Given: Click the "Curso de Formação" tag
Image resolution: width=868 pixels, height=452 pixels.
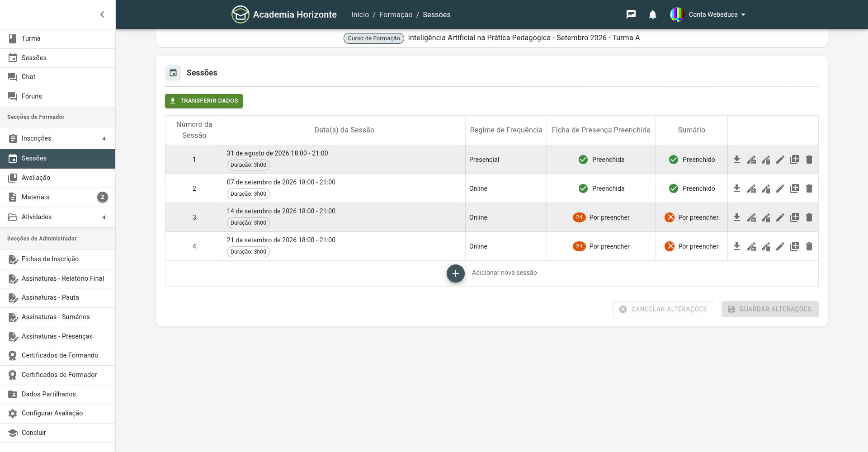Looking at the screenshot, I should pyautogui.click(x=374, y=38).
